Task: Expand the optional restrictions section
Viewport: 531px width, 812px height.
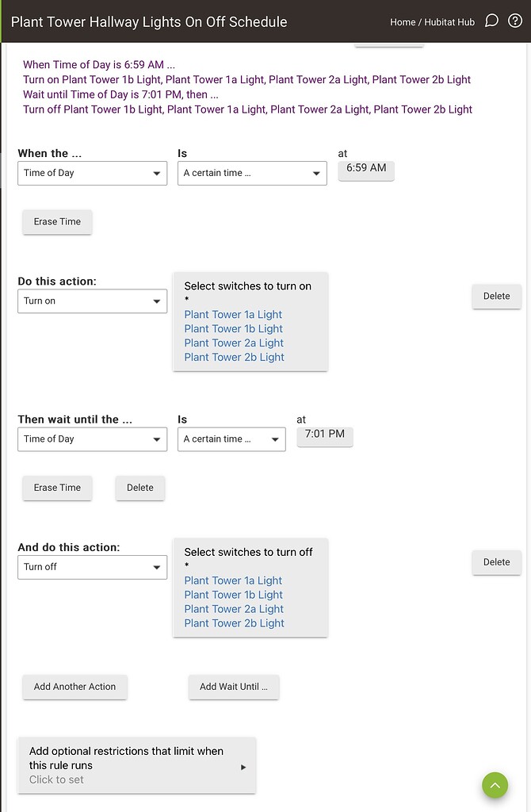Action: tap(136, 765)
